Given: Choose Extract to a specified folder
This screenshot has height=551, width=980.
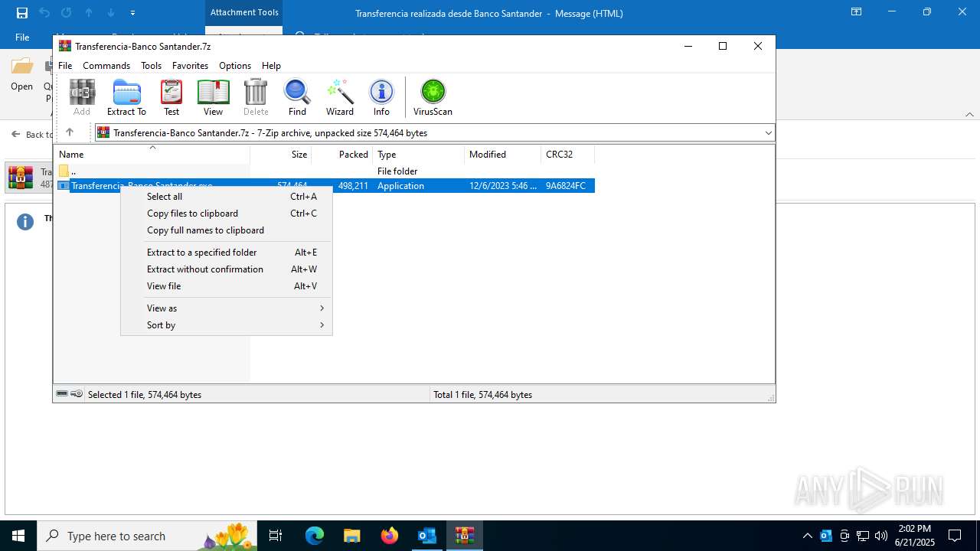Looking at the screenshot, I should [227, 253].
